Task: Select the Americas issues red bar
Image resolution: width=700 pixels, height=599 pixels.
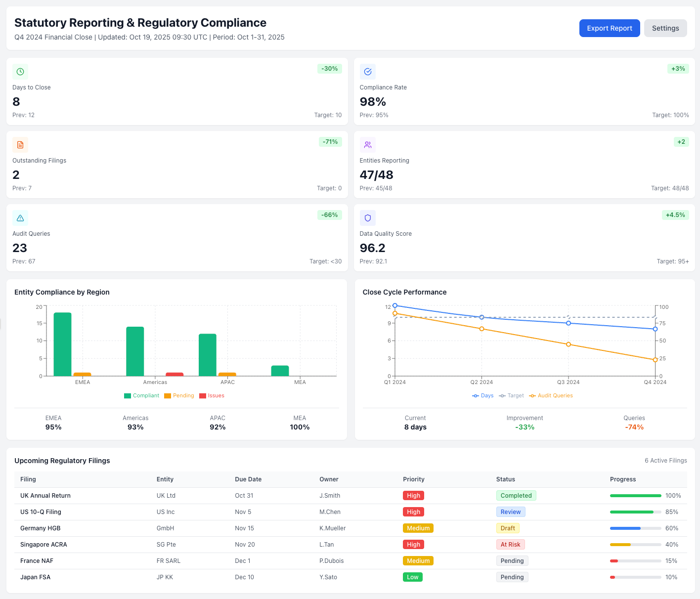Action: coord(175,374)
